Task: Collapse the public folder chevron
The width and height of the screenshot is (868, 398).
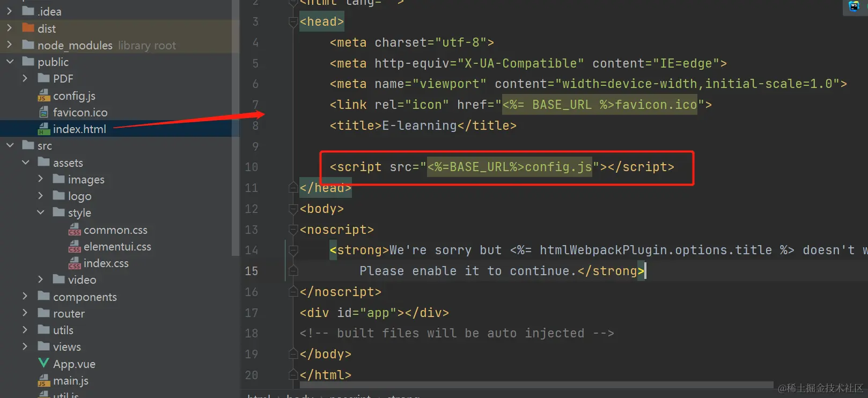Action: [x=10, y=62]
